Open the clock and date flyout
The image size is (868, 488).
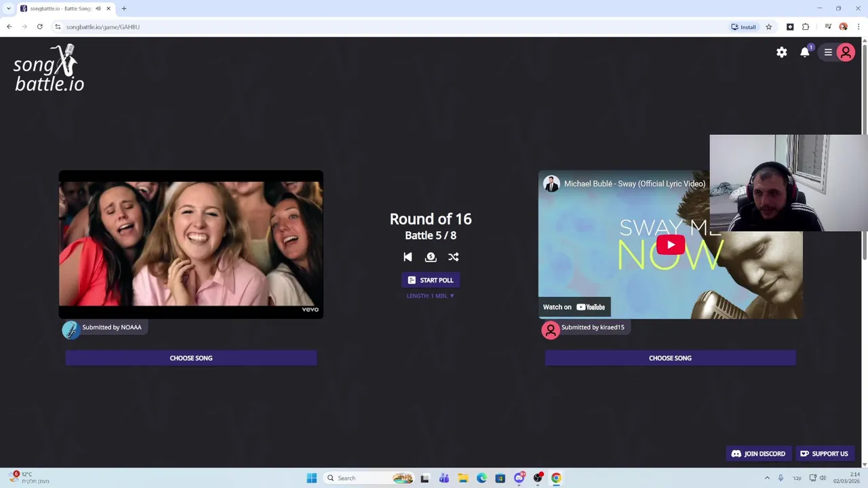point(847,478)
